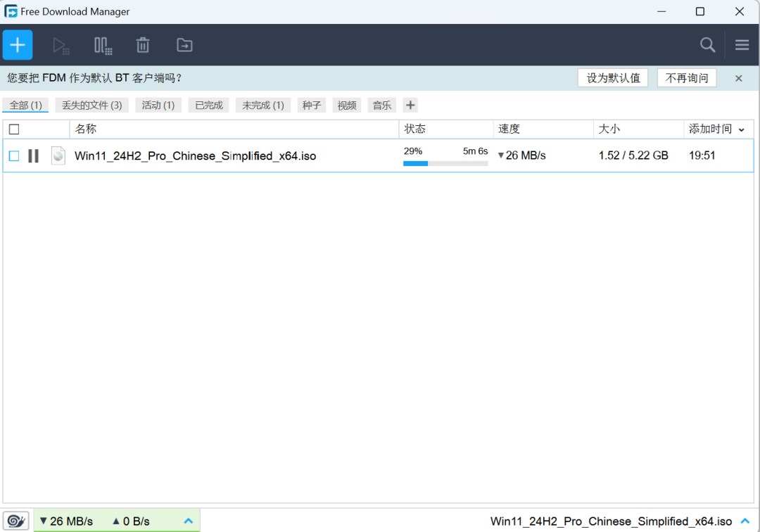Check the checkbox next to the Win11 download

(x=13, y=156)
